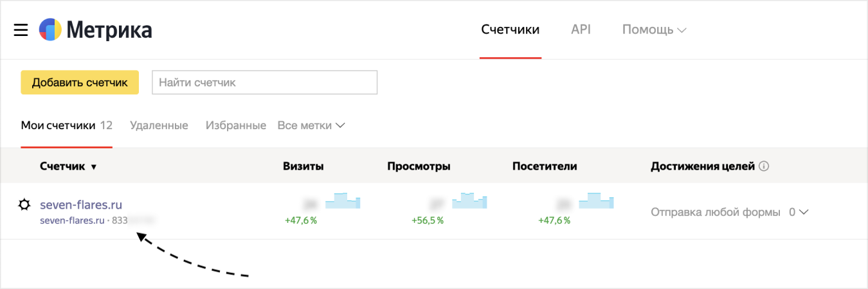The height and width of the screenshot is (289, 868).
Task: Expand the Помощь dropdown menu
Action: 654,30
